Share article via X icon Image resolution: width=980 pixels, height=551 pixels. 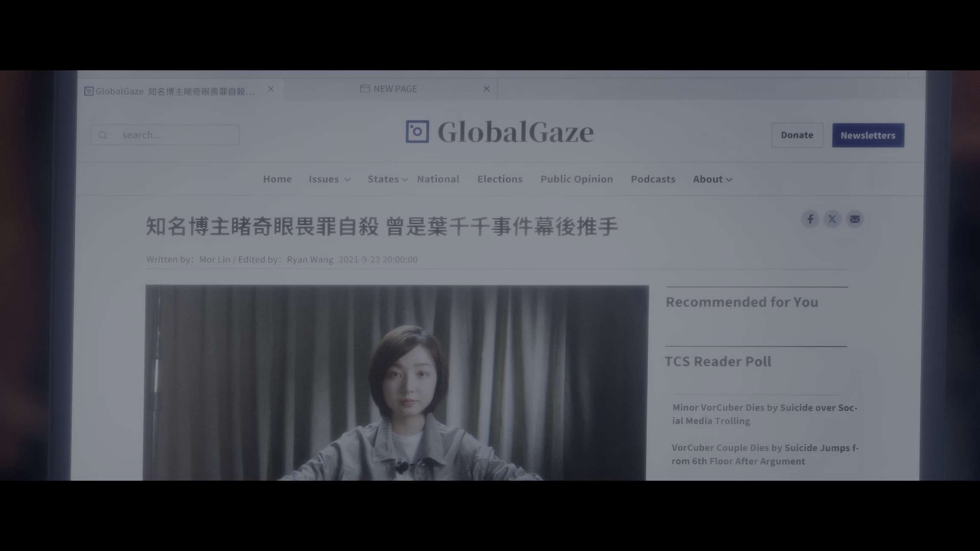[x=832, y=219]
